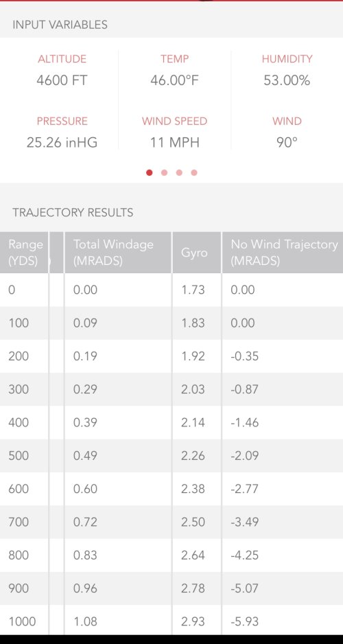Tap the Gyro column header
This screenshot has height=644, width=343.
pyautogui.click(x=197, y=253)
